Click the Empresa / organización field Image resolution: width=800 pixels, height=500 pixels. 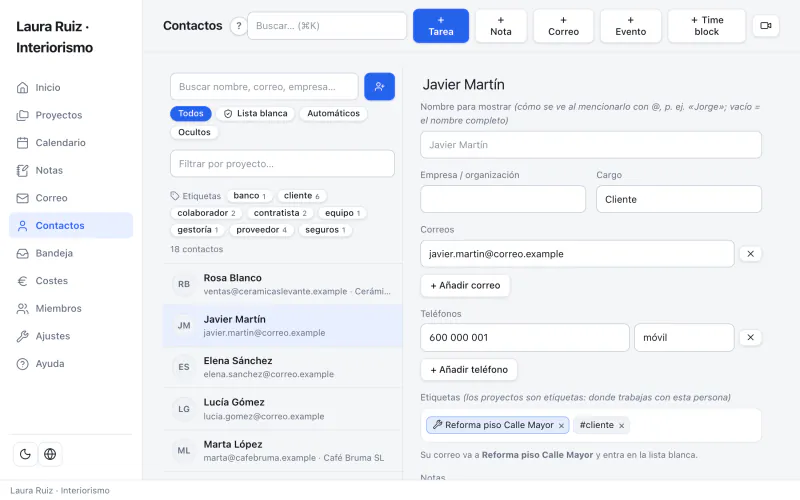click(x=503, y=199)
